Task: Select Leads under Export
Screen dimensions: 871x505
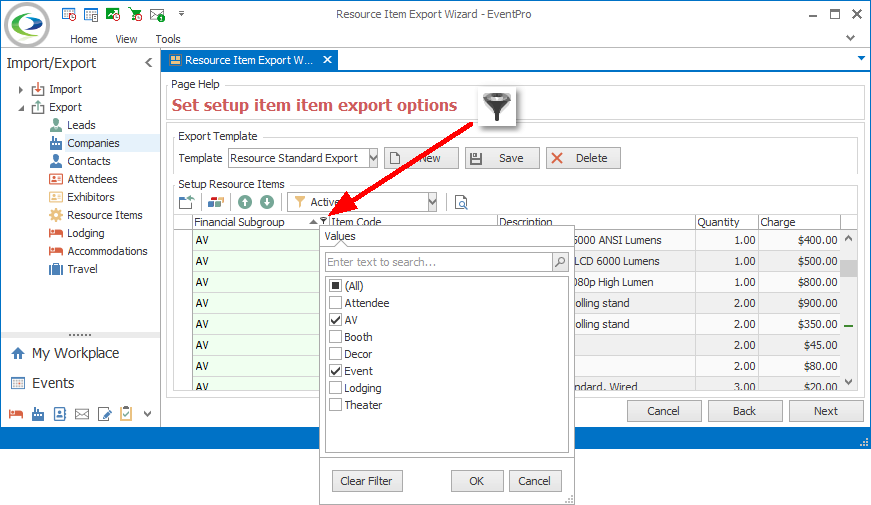Action: (81, 125)
